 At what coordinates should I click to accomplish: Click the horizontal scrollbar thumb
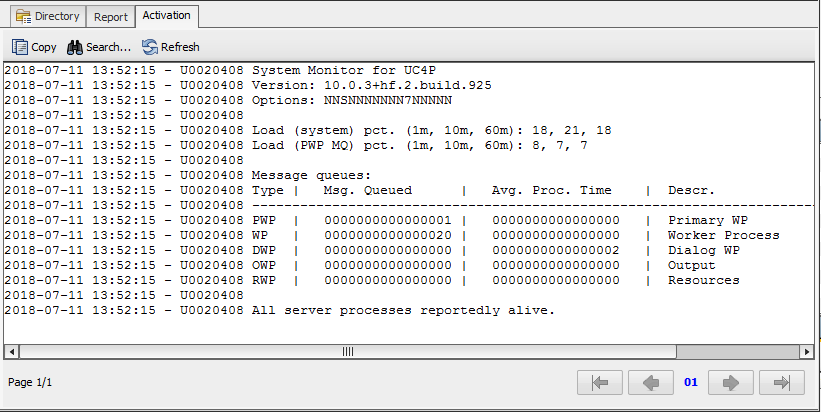click(x=348, y=351)
